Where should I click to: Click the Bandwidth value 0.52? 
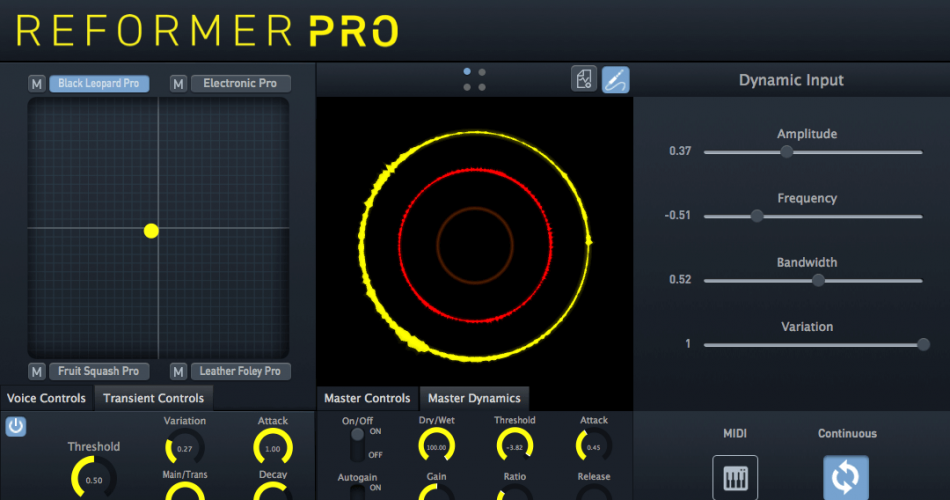point(680,279)
